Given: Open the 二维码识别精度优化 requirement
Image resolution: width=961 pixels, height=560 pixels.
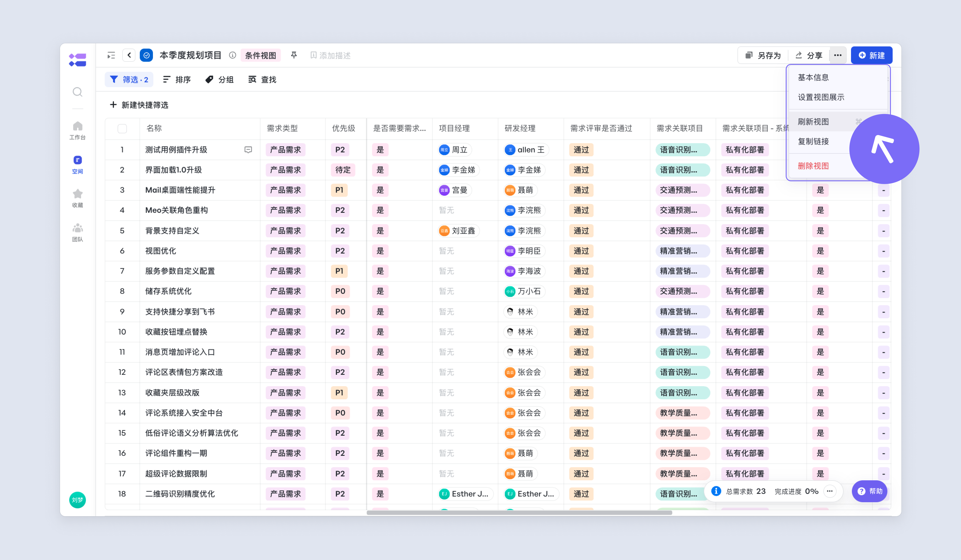Looking at the screenshot, I should pyautogui.click(x=180, y=494).
